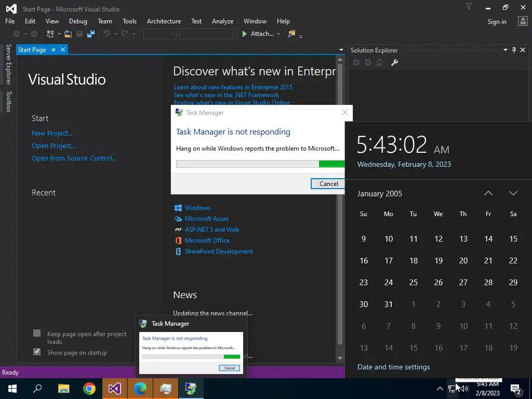This screenshot has height=399, width=532.
Task: Open the Action Center notifications icon
Action: click(x=516, y=389)
